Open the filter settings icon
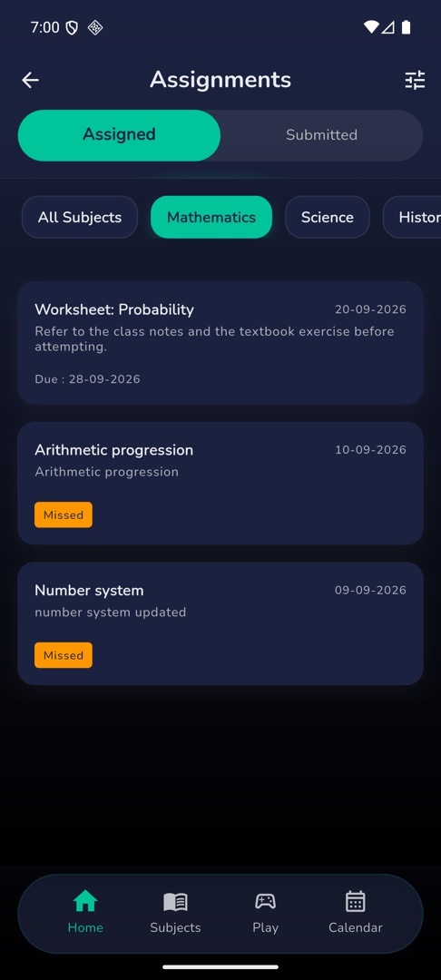Screen dimensions: 441x980 (x=415, y=80)
